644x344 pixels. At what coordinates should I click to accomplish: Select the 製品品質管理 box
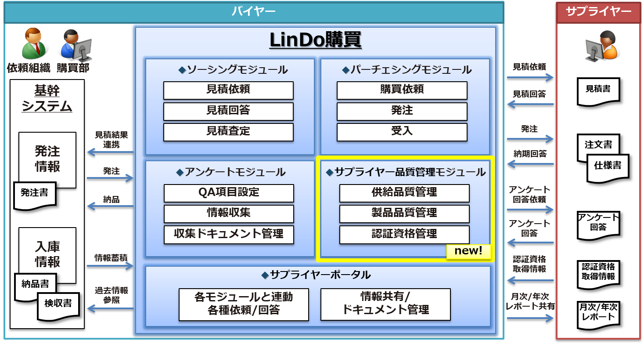point(404,214)
